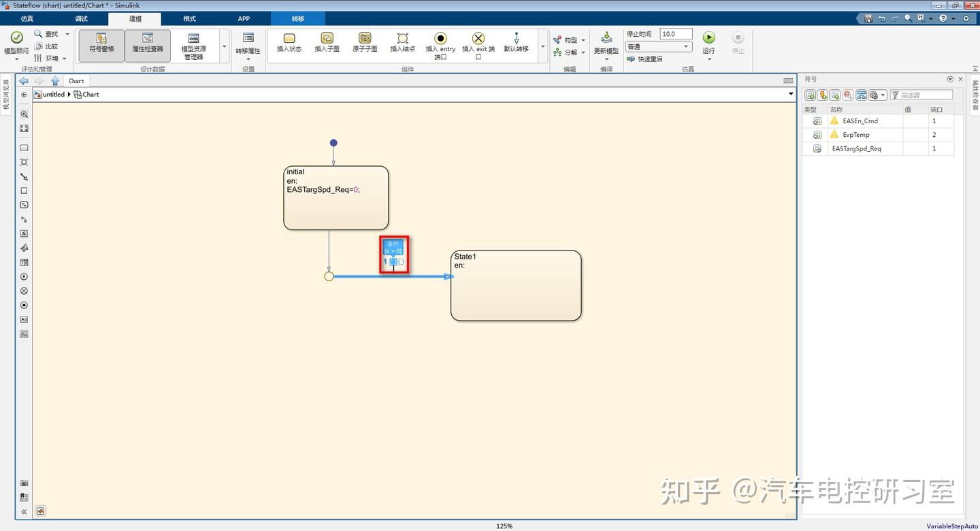Click the 模型顾问 check icon
The height and width of the screenshot is (531, 980).
(x=16, y=37)
